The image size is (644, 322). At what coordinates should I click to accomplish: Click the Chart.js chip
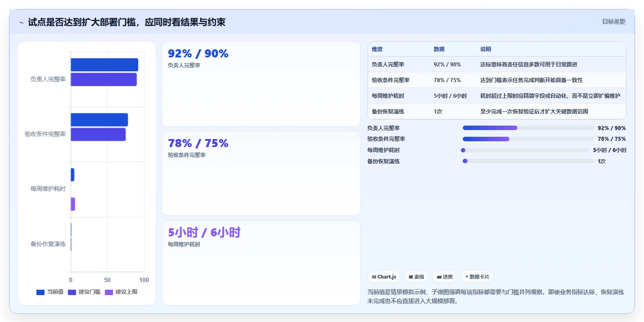(384, 277)
